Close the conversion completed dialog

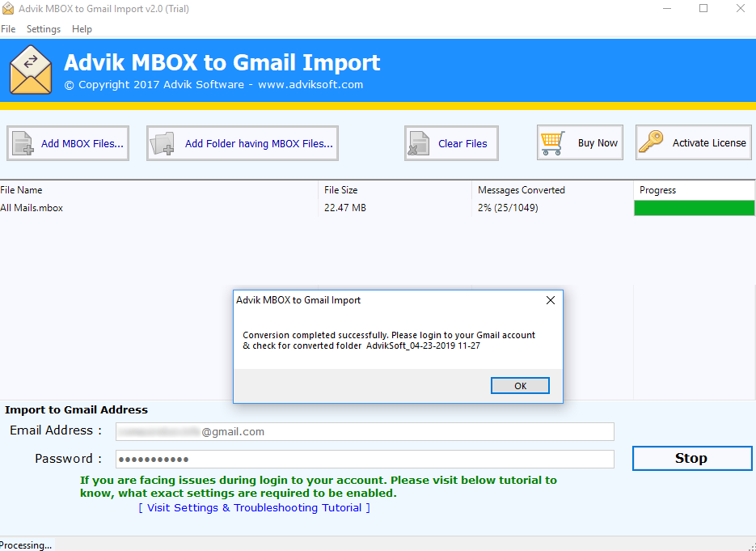tap(551, 299)
